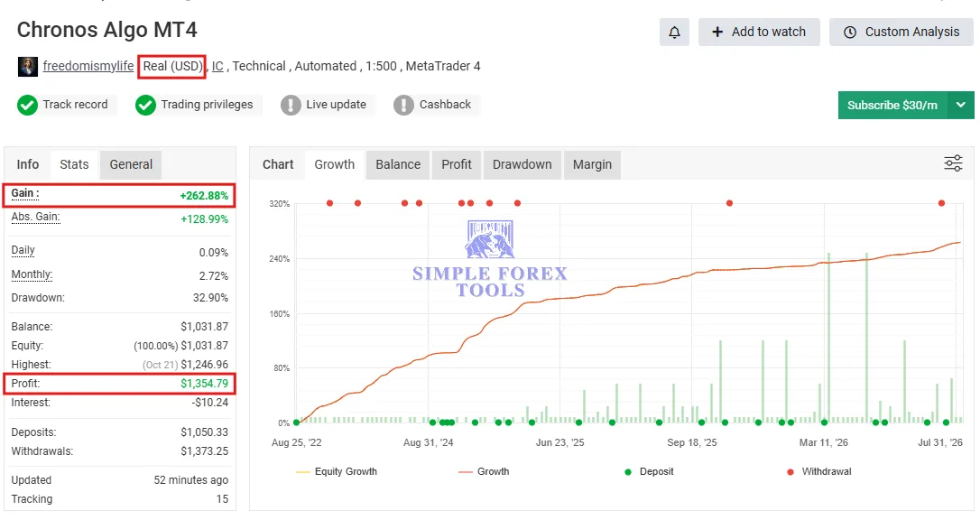Switch to the Drawdown chart tab
The height and width of the screenshot is (520, 980).
tap(522, 164)
